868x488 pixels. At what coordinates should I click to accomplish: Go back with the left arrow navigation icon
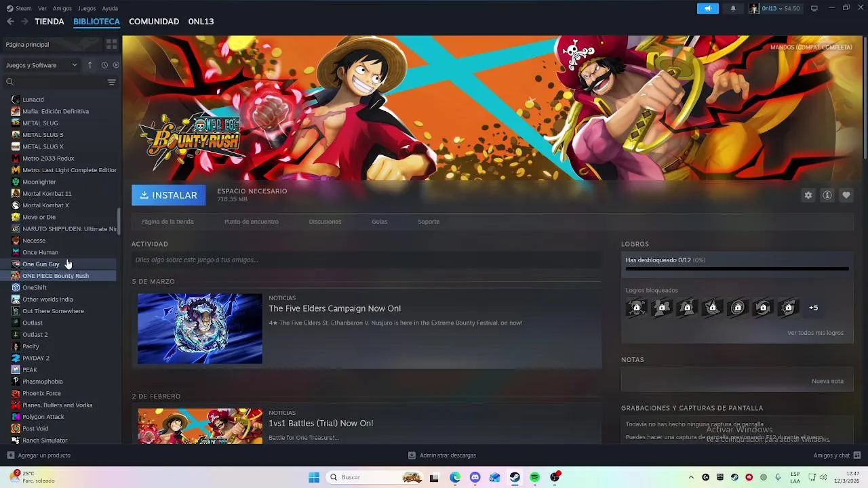10,22
